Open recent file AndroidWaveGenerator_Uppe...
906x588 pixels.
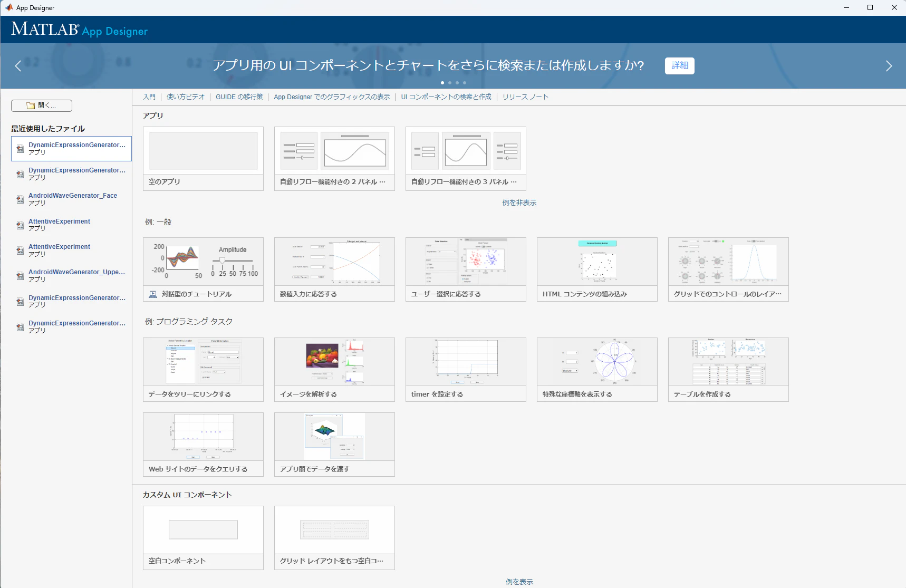71,276
